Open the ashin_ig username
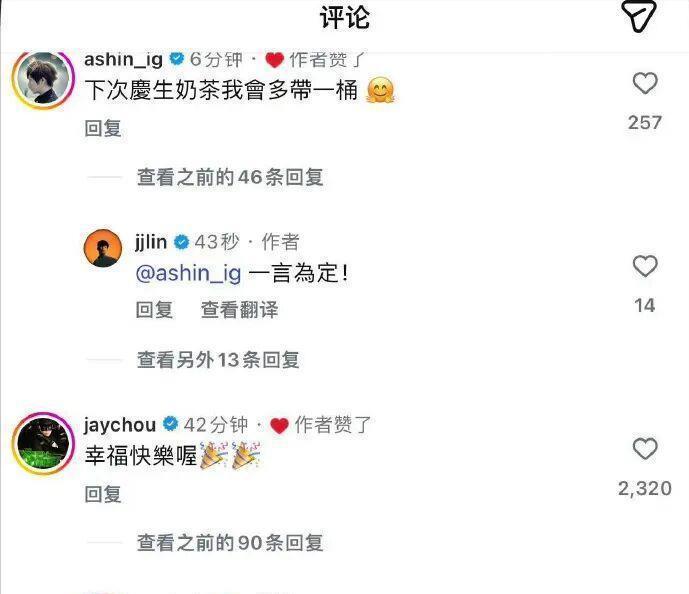Image resolution: width=689 pixels, height=594 pixels. click(123, 59)
